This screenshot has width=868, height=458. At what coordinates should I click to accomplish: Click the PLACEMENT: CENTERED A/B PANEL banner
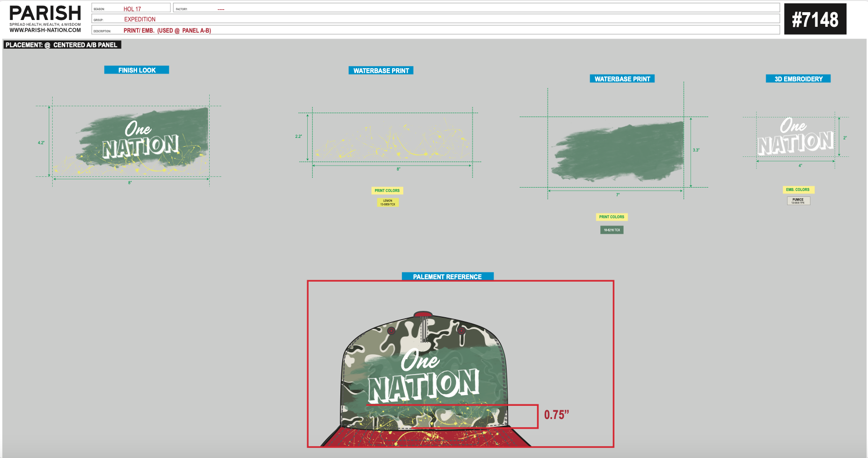[61, 44]
